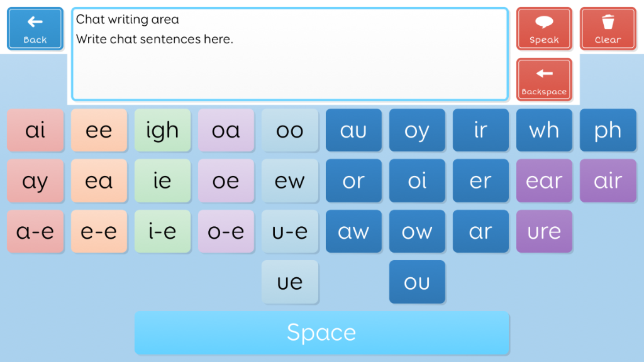Viewport: 644px width, 362px height.
Task: Select the split digraph 'a-e' key
Action: [35, 231]
